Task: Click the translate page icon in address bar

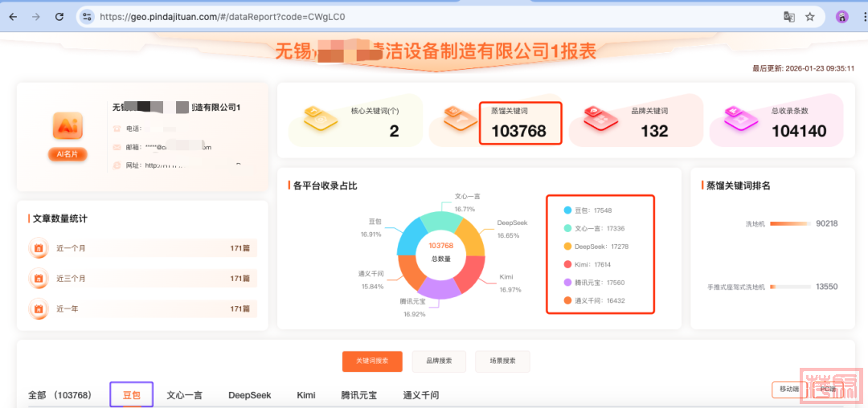Action: click(x=789, y=16)
